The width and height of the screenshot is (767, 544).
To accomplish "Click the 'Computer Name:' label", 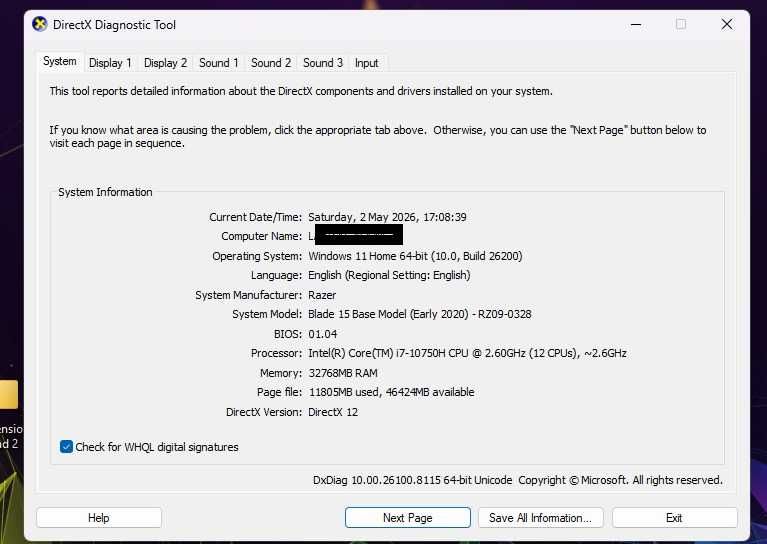I will [262, 236].
